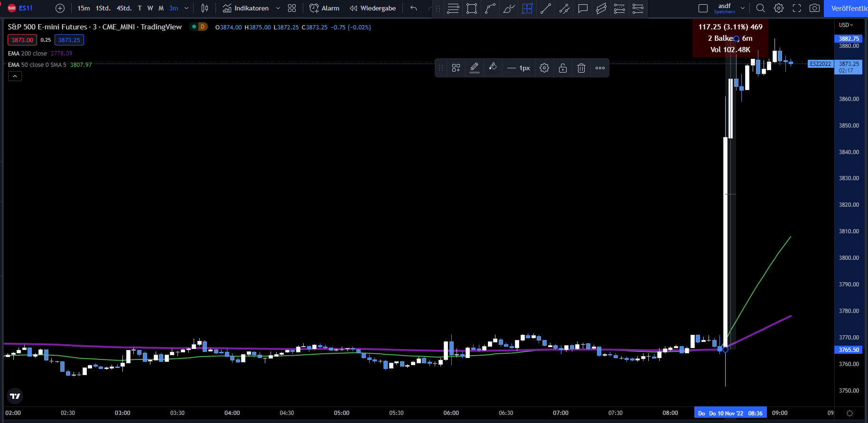Open the USD currency dropdown
The width and height of the screenshot is (868, 423).
846,25
